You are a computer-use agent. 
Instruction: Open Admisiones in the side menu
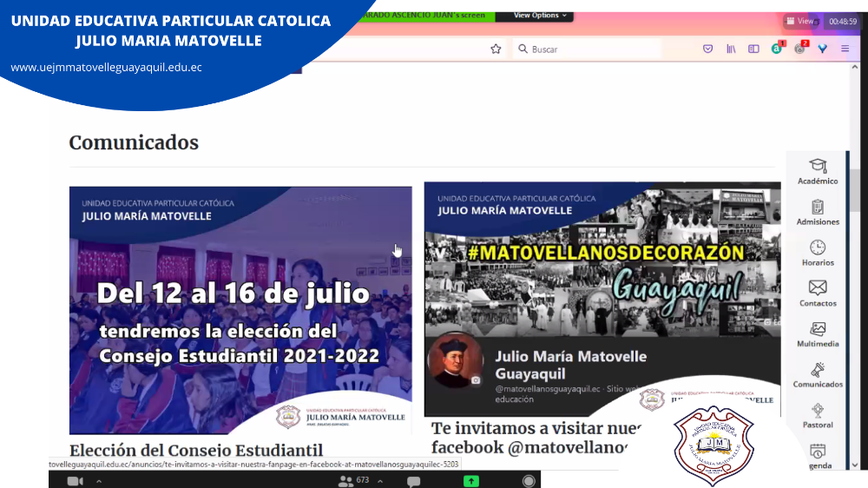pyautogui.click(x=818, y=212)
